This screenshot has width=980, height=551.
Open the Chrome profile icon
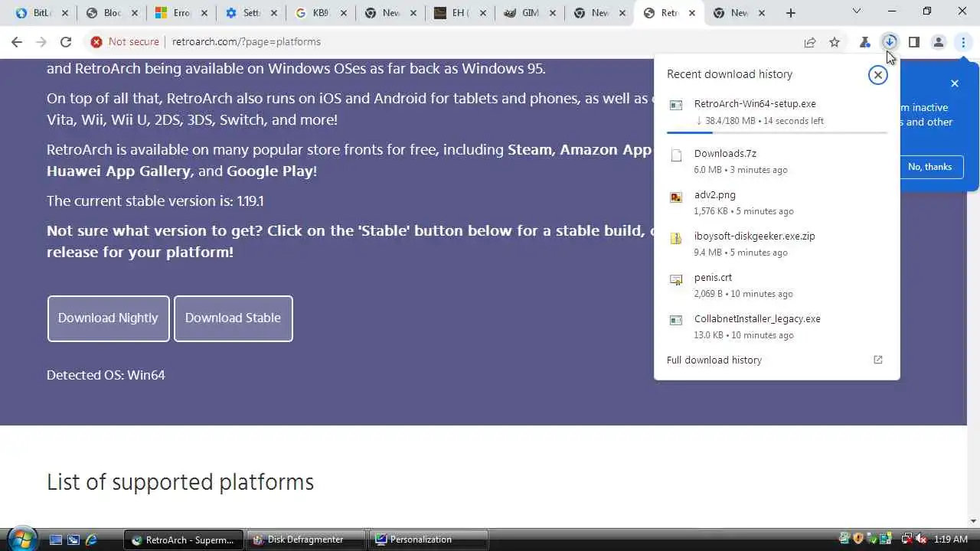(938, 42)
